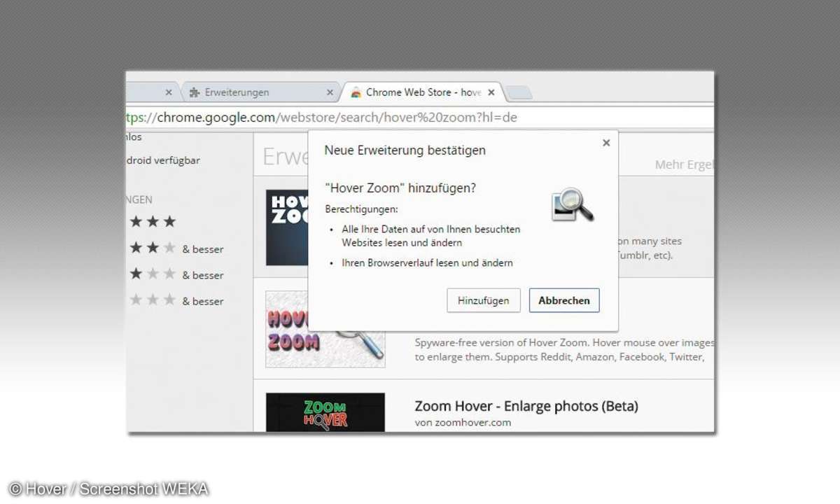Click the Chrome Web Store tab favicon
Image resolution: width=840 pixels, height=504 pixels.
click(356, 92)
